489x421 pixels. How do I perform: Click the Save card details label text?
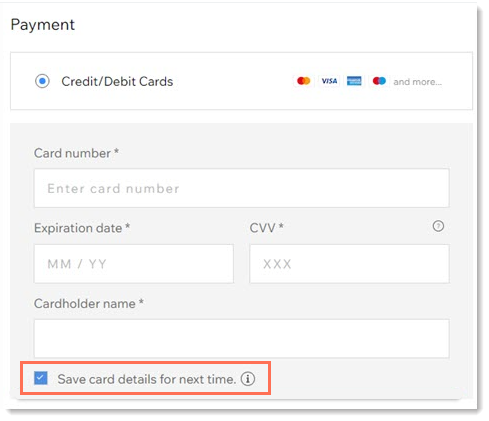[x=146, y=379]
